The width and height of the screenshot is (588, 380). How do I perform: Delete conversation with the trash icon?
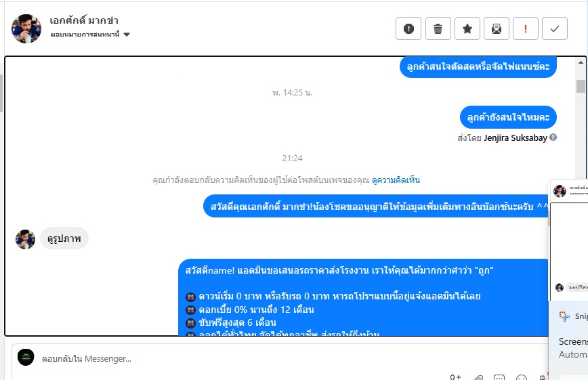438,28
